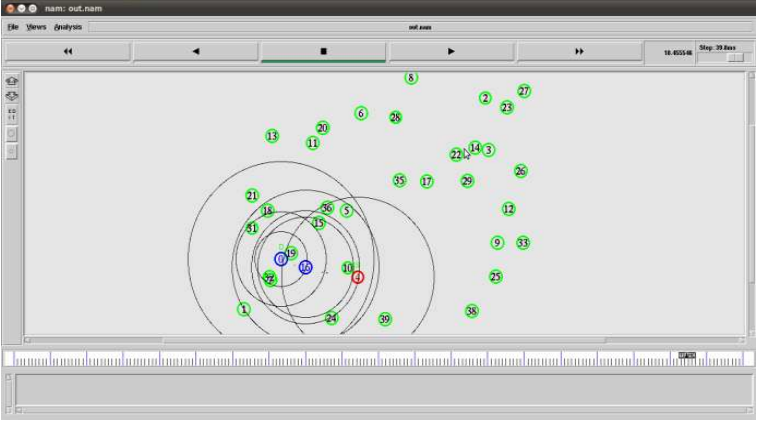Select green node 9

pyautogui.click(x=497, y=242)
